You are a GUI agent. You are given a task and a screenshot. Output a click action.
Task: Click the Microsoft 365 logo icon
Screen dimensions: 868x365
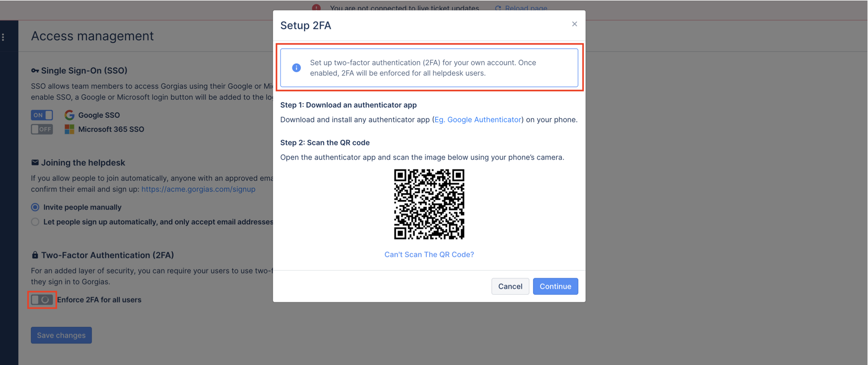click(69, 129)
